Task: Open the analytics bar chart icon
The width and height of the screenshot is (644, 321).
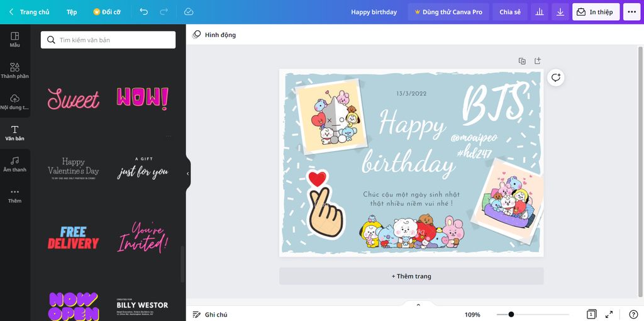Action: [x=539, y=12]
